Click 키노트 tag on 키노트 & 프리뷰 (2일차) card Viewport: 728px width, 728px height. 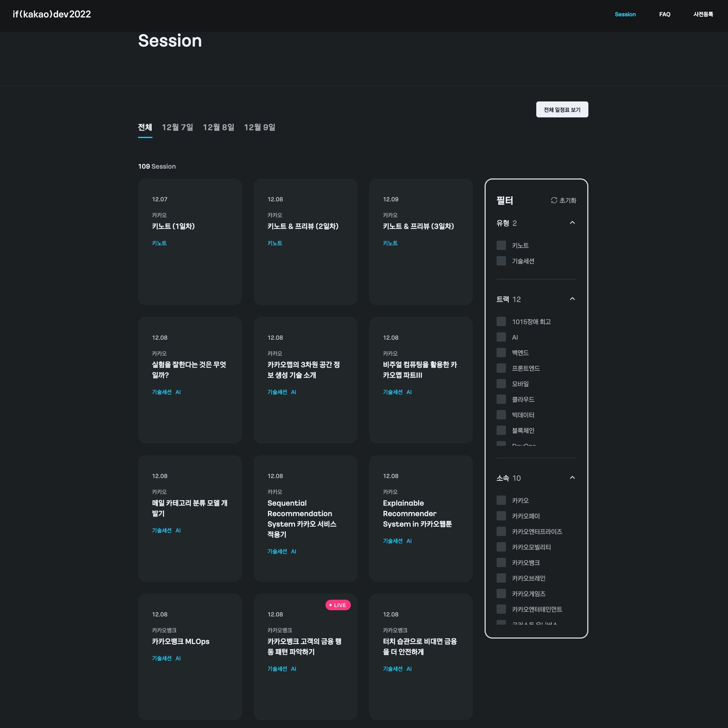tap(275, 243)
